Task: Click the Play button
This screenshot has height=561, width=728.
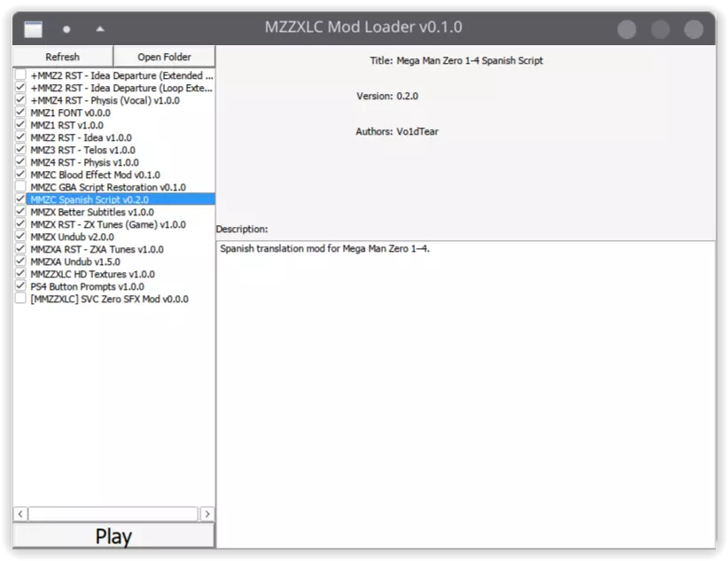Action: (114, 535)
